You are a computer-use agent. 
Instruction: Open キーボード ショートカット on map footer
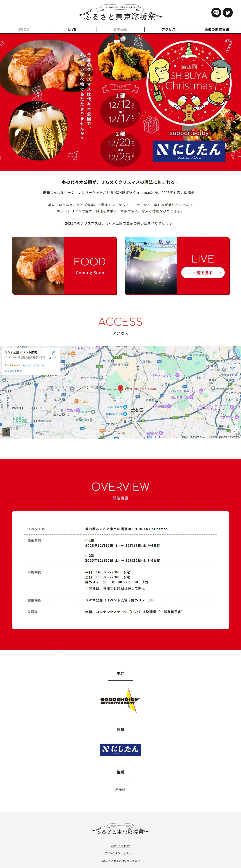[x=167, y=437]
